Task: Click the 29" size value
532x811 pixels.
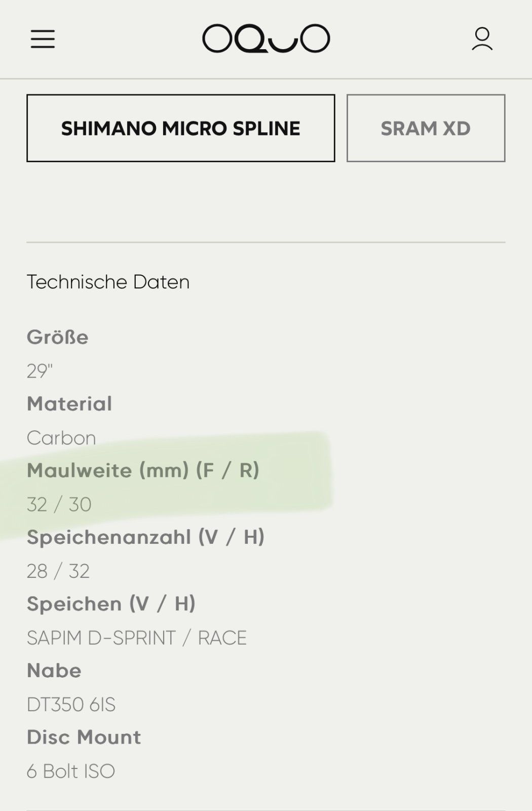Action: coord(40,371)
